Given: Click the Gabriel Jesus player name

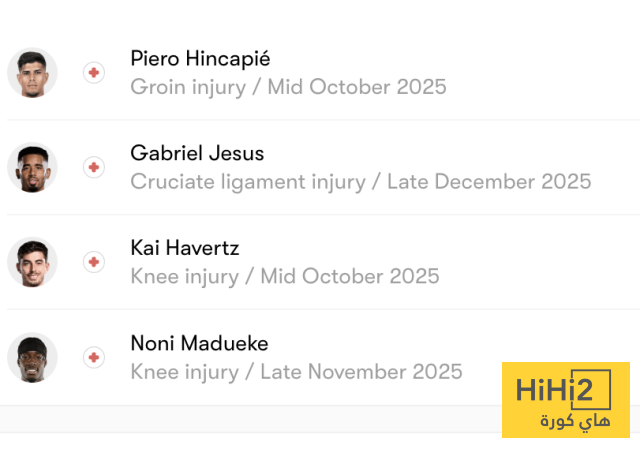Looking at the screenshot, I should point(197,154).
